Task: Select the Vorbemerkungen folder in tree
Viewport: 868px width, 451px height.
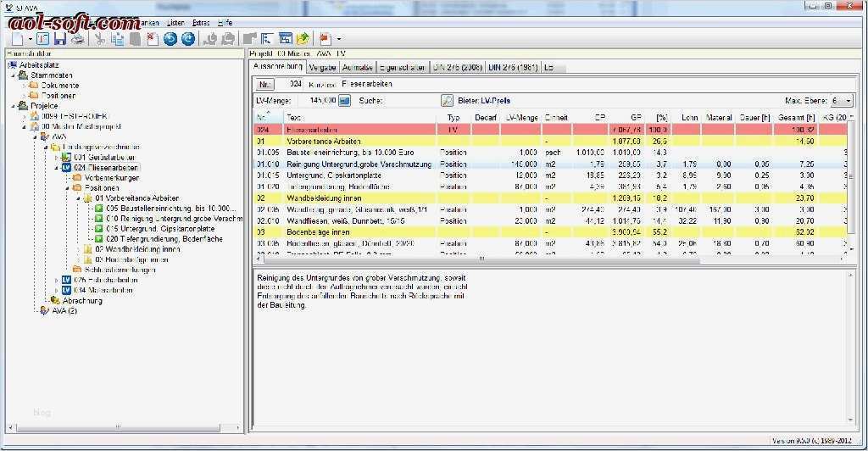Action: 111,178
